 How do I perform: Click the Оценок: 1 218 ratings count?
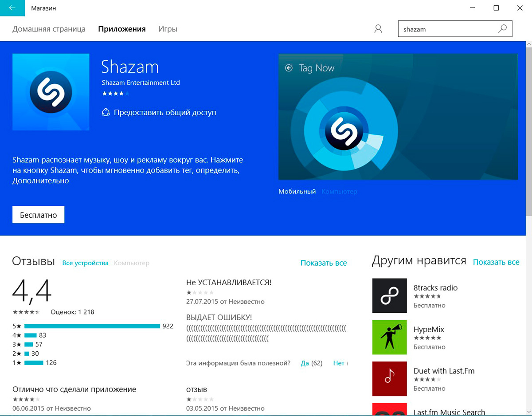72,312
